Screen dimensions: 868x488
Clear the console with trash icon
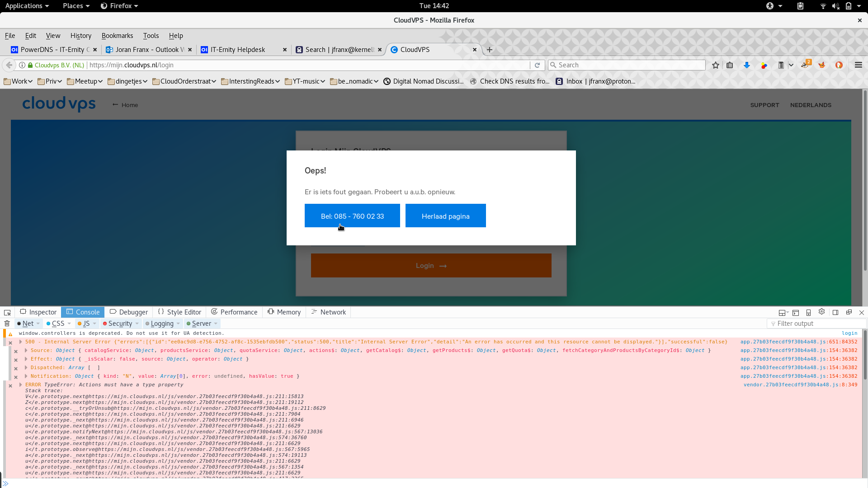[7, 324]
